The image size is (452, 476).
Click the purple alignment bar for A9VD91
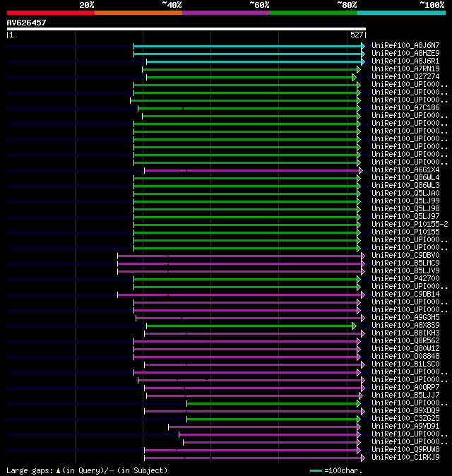coord(263,427)
